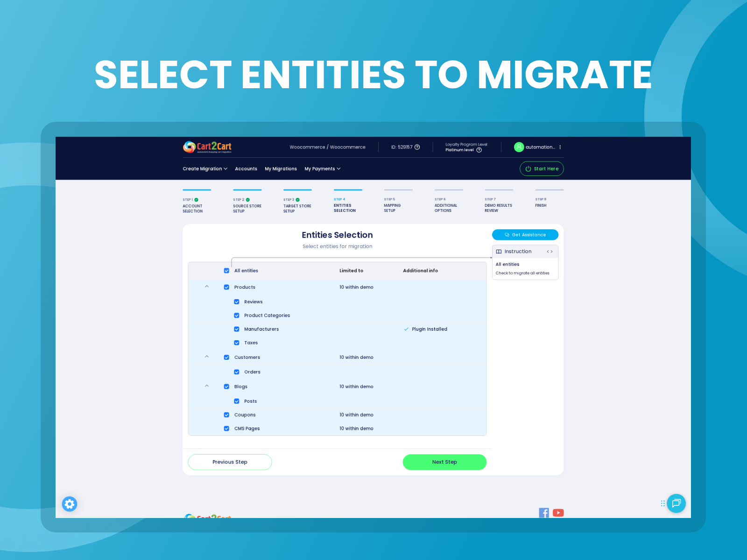Viewport: 747px width, 560px height.
Task: Click the Instruction book icon
Action: coord(499,252)
